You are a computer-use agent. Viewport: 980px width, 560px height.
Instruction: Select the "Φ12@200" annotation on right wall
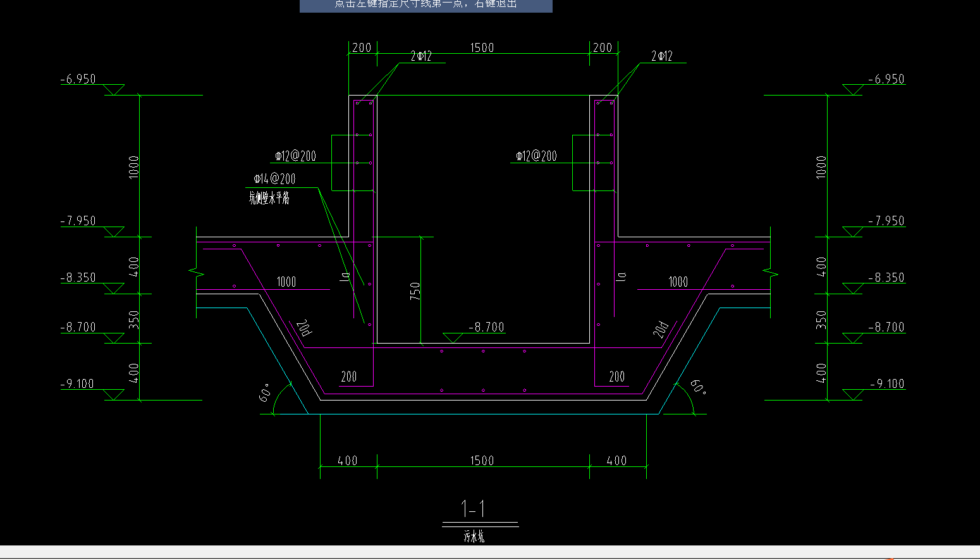tap(536, 156)
